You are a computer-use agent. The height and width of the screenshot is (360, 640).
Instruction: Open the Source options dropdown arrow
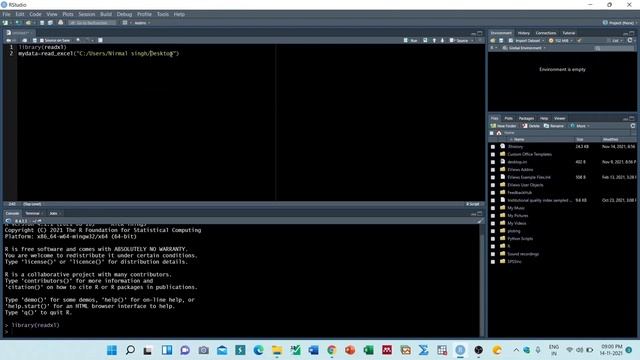point(472,40)
